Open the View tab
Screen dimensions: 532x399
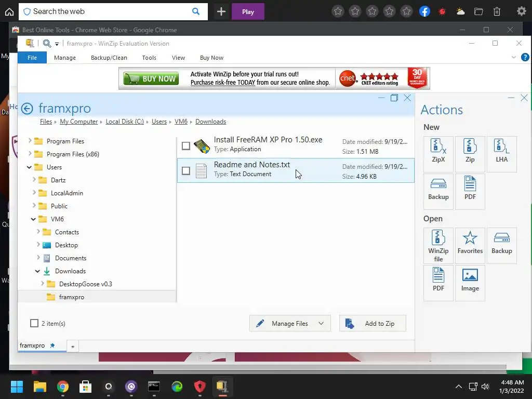click(179, 58)
